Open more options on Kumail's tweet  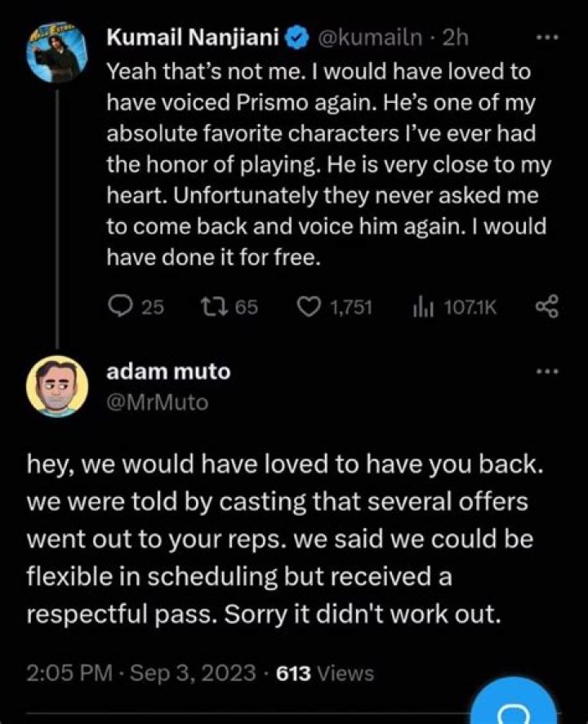pyautogui.click(x=545, y=38)
